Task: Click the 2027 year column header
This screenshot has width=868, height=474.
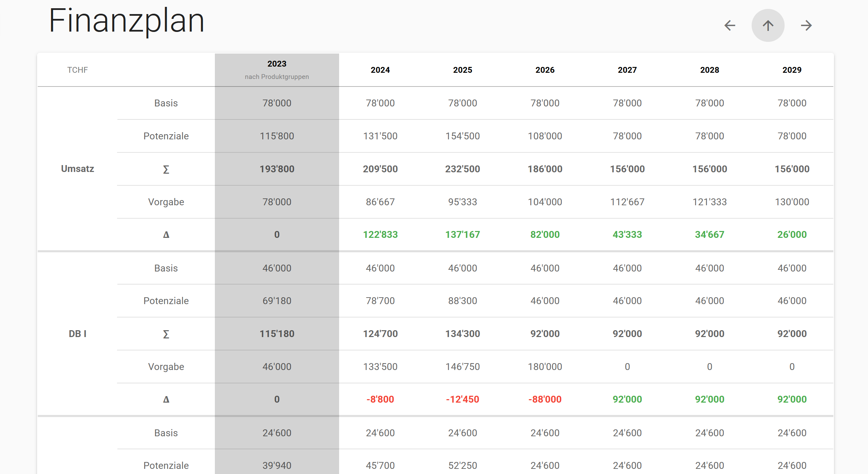Action: (x=627, y=70)
